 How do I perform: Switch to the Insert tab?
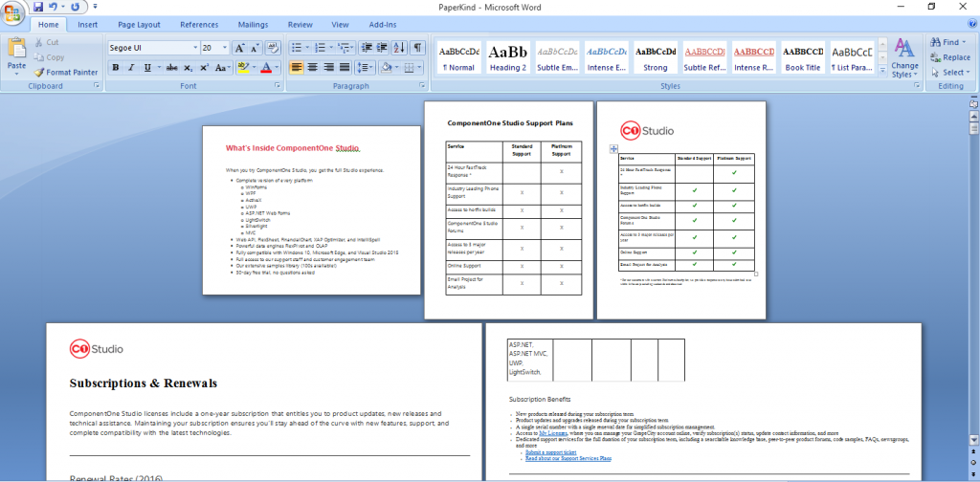coord(87,25)
